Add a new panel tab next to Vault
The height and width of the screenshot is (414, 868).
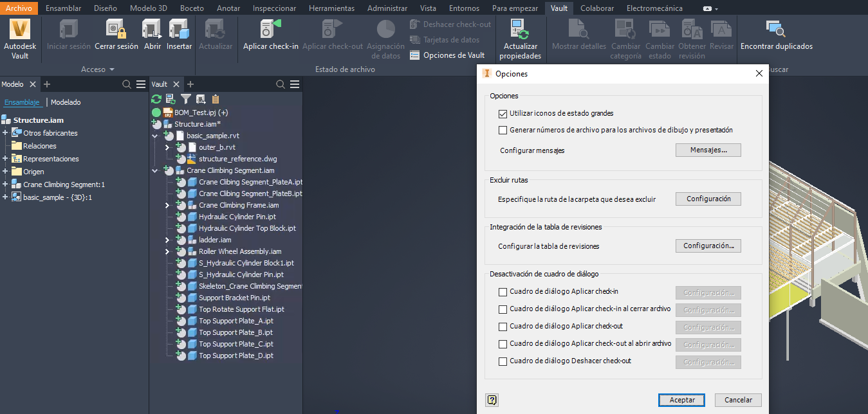click(190, 84)
